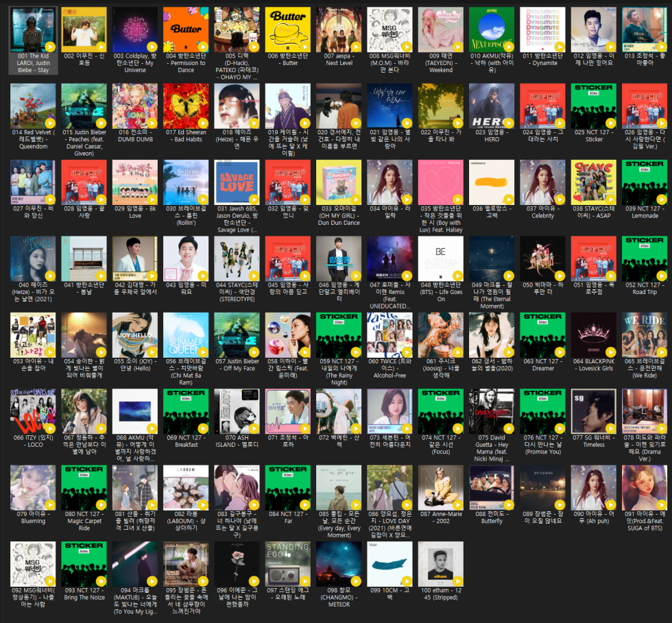Open 015 Justin Bieber Peaches cover
672x623 pixels.
coord(84,106)
